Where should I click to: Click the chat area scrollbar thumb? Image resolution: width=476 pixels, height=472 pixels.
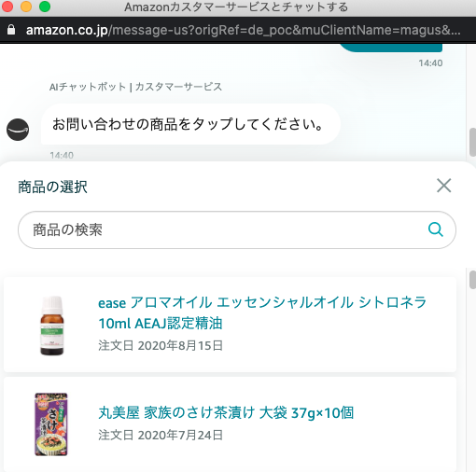coord(472,142)
